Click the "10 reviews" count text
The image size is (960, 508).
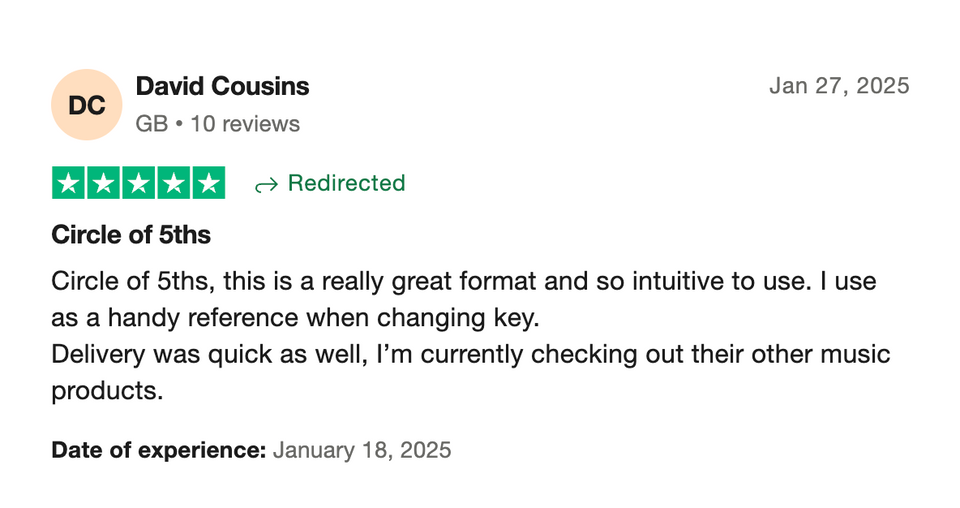point(245,124)
